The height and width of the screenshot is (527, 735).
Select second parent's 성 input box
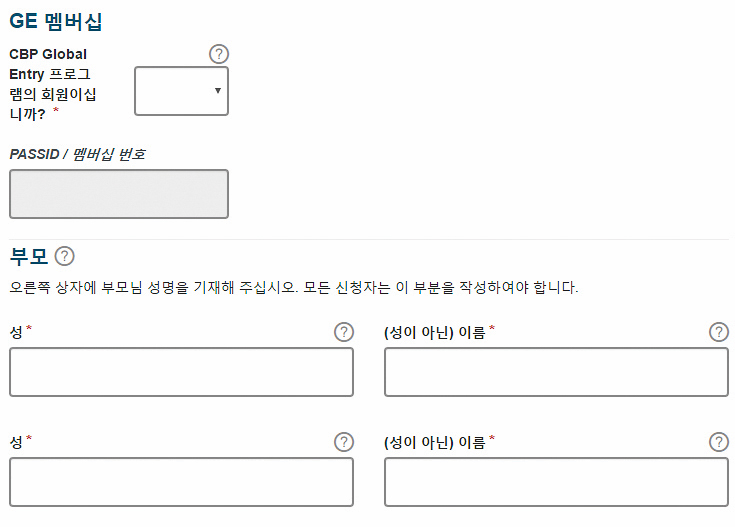[x=181, y=482]
